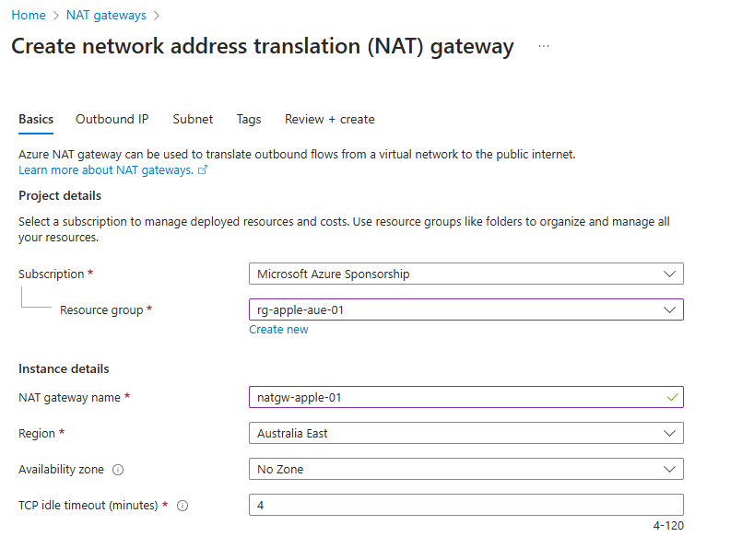Go to Home in the breadcrumb
742x560 pixels.
click(29, 16)
